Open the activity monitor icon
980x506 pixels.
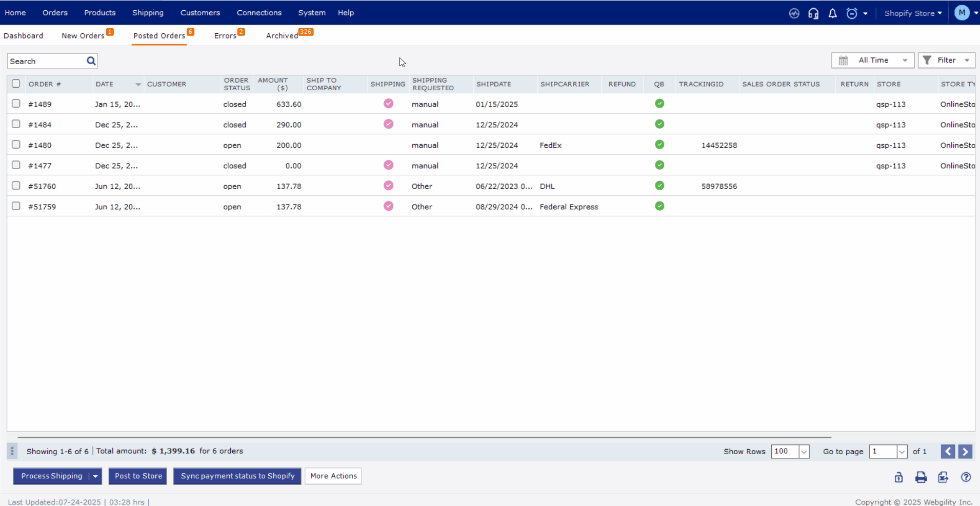(x=794, y=13)
